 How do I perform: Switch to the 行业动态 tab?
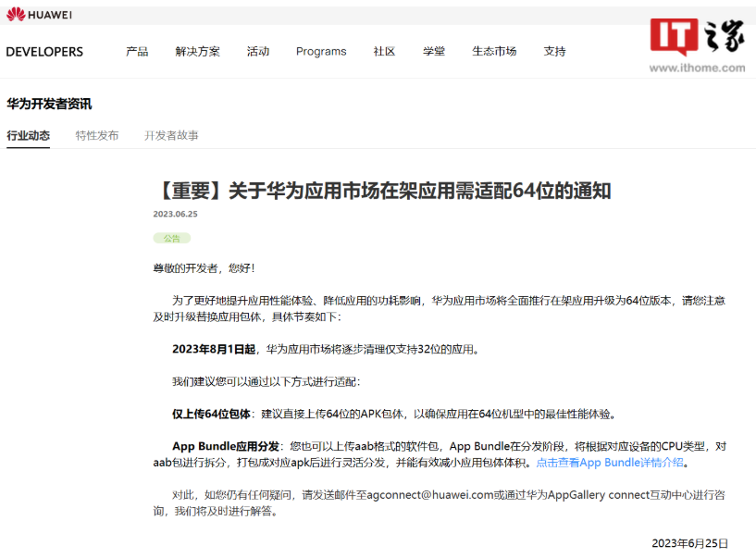(x=29, y=136)
